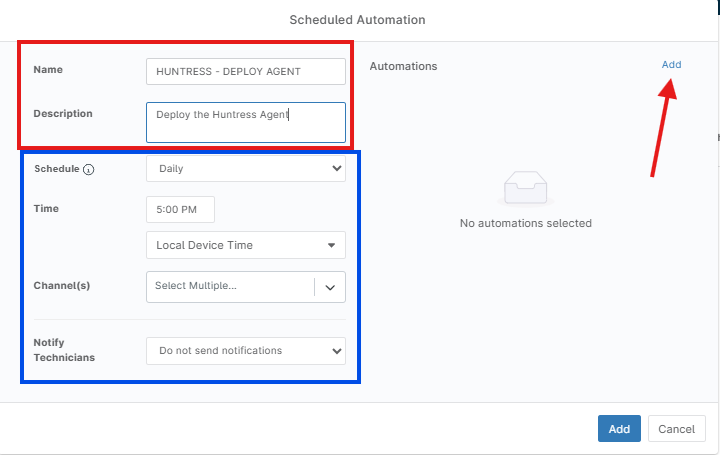This screenshot has height=455, width=720.
Task: Open the Notify Technicians notifications dropdown
Action: pyautogui.click(x=246, y=350)
